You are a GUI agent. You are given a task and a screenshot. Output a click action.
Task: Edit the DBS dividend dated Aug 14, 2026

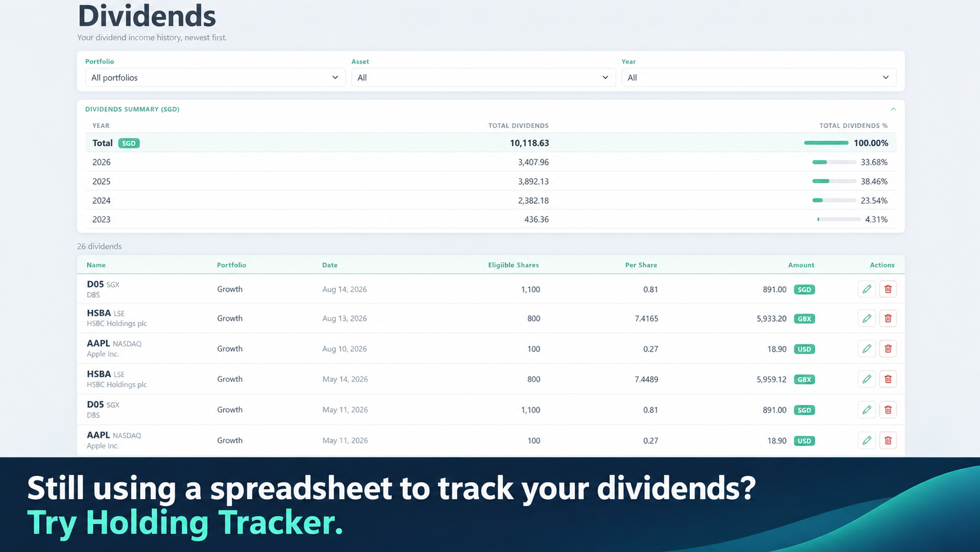coord(866,289)
